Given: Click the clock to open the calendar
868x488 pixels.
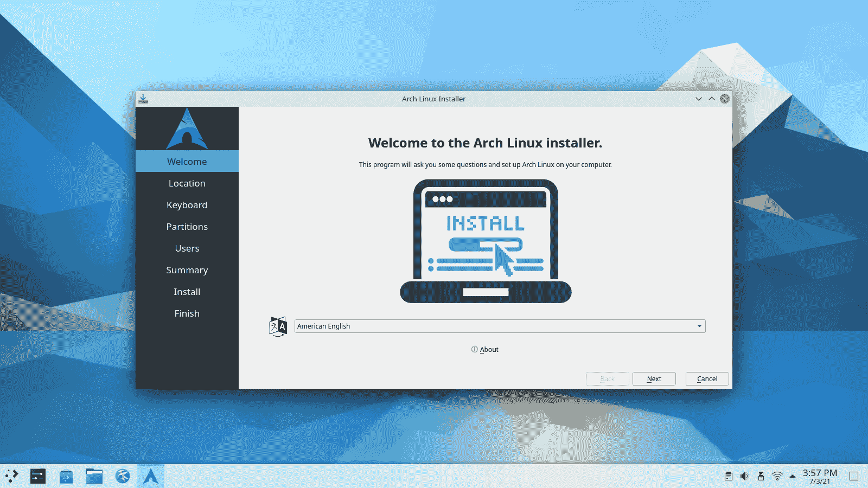Looking at the screenshot, I should (x=819, y=476).
